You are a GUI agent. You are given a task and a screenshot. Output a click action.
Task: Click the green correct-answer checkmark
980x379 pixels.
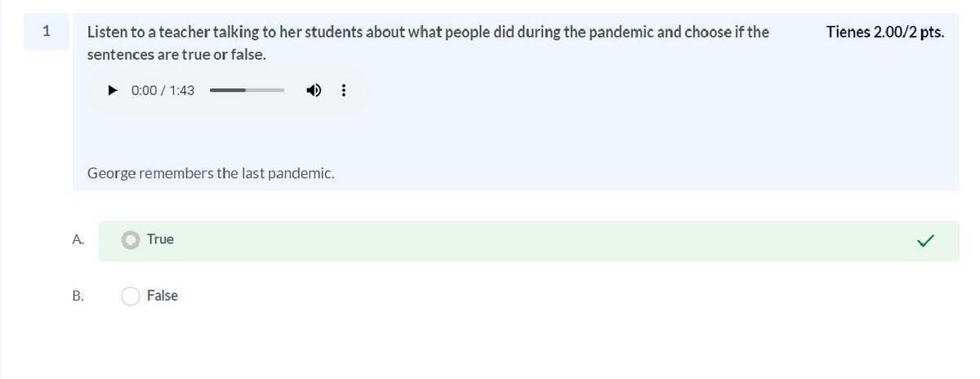pyautogui.click(x=925, y=240)
